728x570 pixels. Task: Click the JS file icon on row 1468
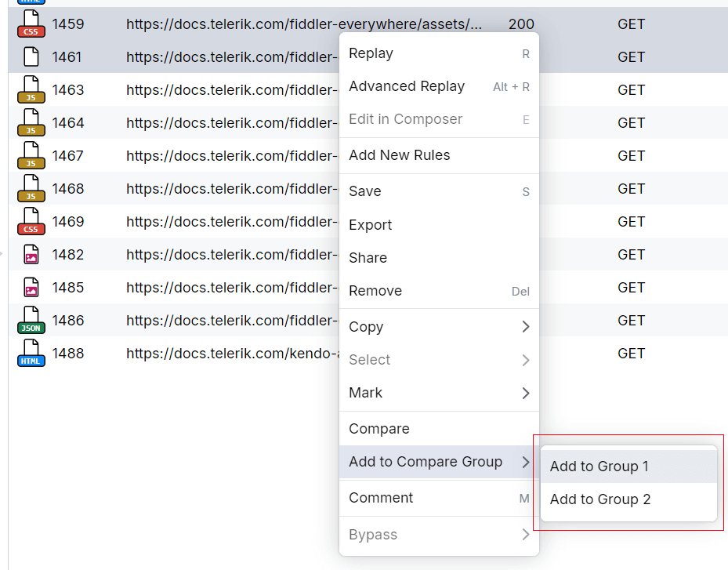(x=31, y=188)
